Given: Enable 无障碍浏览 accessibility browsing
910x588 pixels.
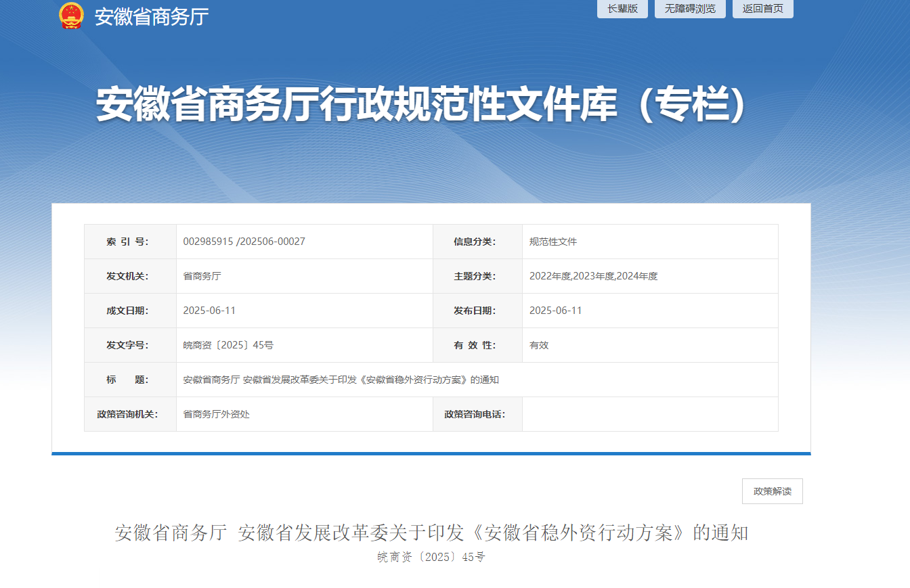Looking at the screenshot, I should tap(689, 9).
